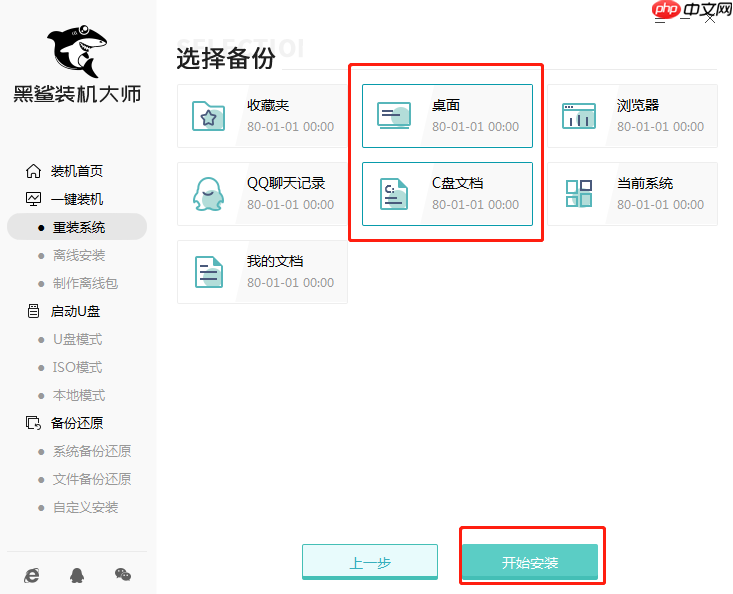Image resolution: width=733 pixels, height=594 pixels.
Task: Click the 黑鲨 shark logo
Action: coord(77,51)
